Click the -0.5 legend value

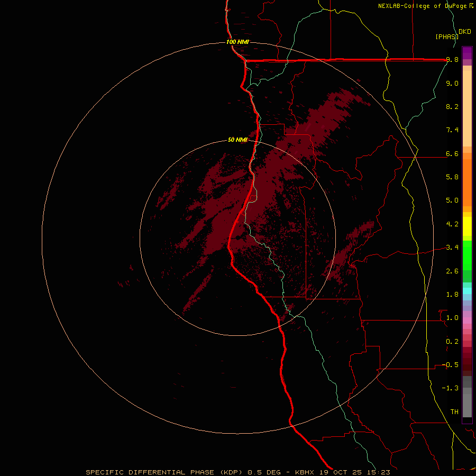(x=450, y=365)
